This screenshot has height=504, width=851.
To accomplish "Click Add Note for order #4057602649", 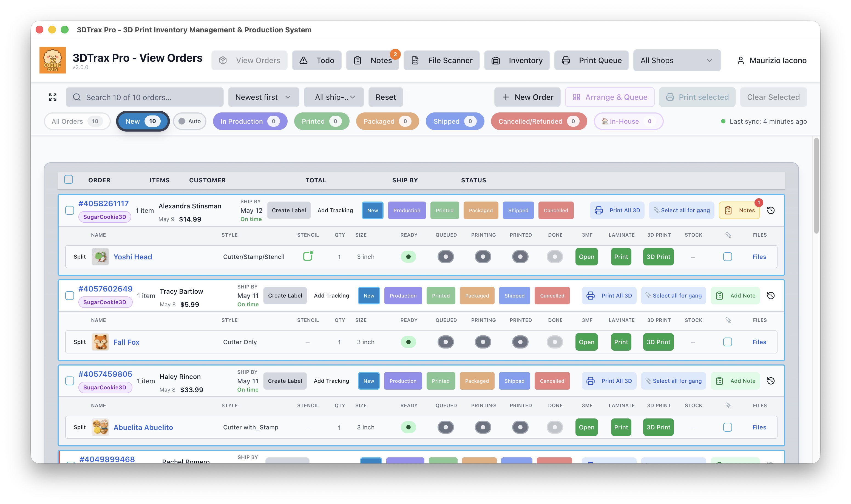I will click(735, 296).
